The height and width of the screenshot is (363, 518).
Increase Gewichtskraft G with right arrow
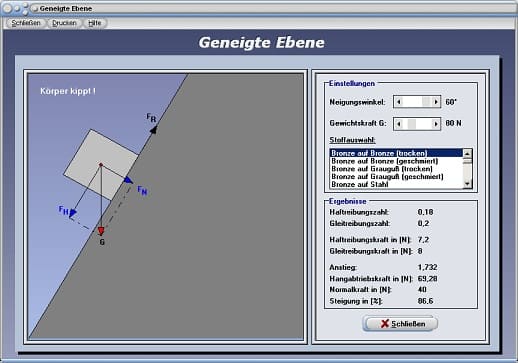click(x=436, y=124)
